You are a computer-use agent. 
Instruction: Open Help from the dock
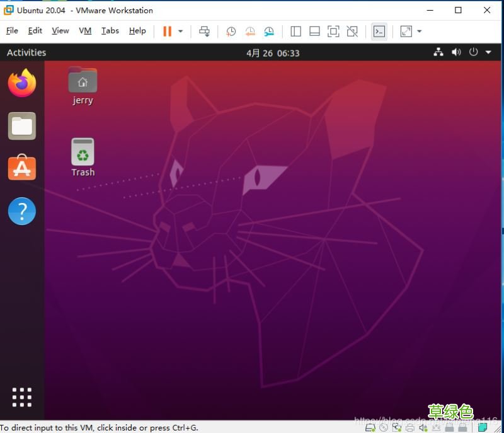coord(22,211)
